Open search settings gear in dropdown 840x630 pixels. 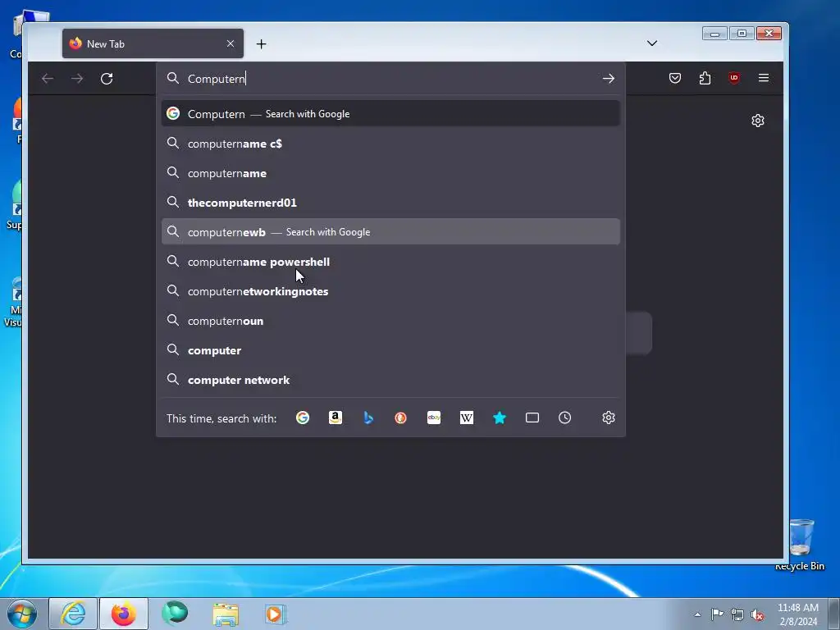[608, 418]
